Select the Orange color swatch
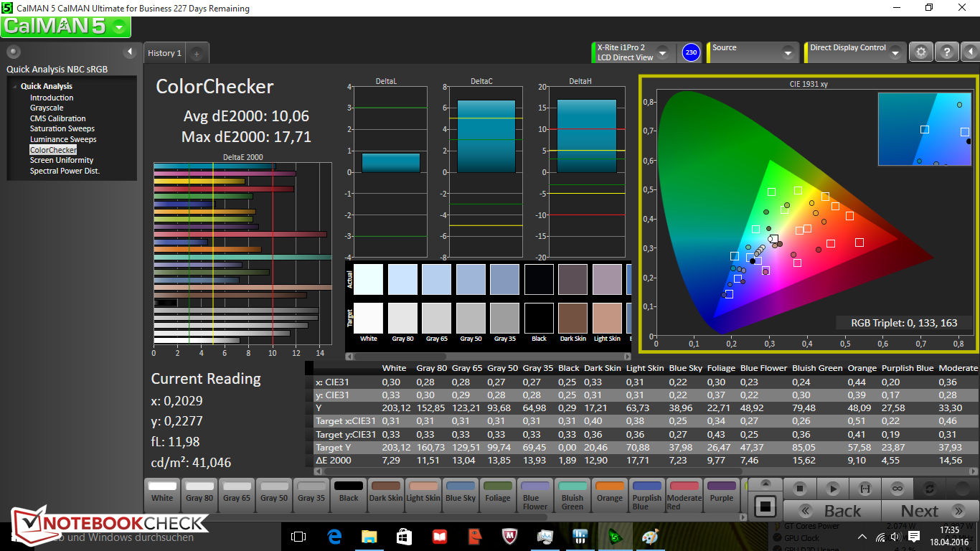980x551 pixels. [610, 492]
